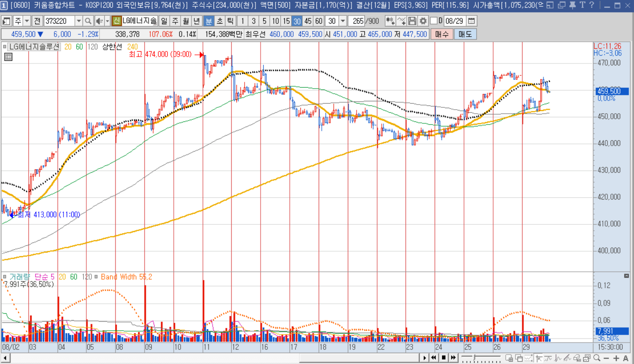Click the LG에너지솔루션 chart legend box toggle
This screenshot has height=364, width=634.
point(5,47)
